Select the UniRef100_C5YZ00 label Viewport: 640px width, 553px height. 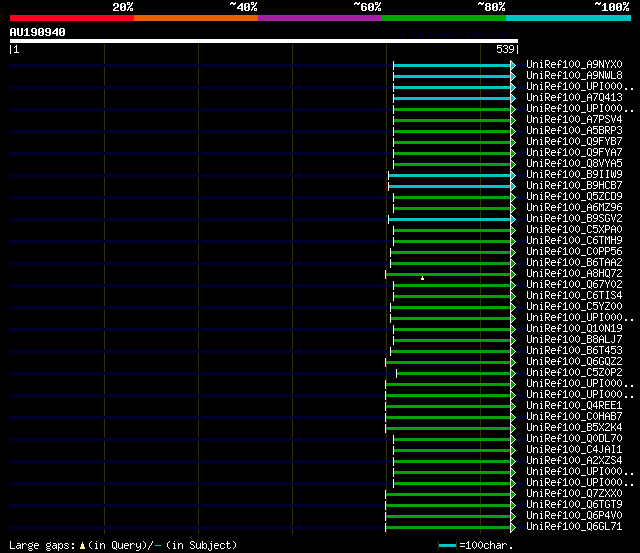click(x=574, y=306)
